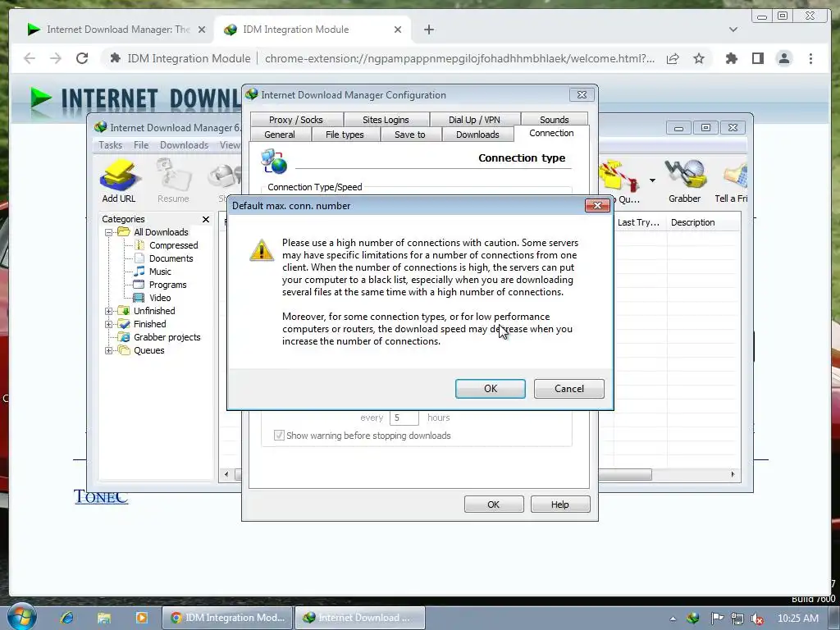The height and width of the screenshot is (630, 840).
Task: Click OK in the Configuration window
Action: (493, 504)
